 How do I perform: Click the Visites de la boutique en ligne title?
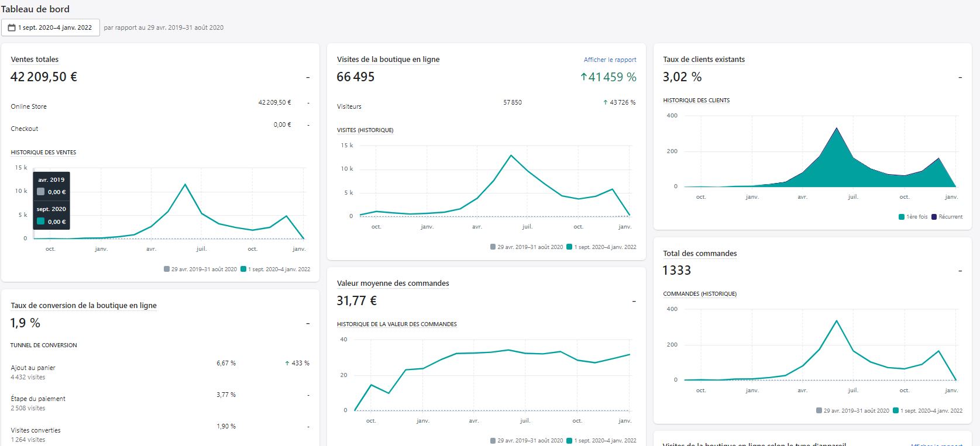click(x=388, y=60)
